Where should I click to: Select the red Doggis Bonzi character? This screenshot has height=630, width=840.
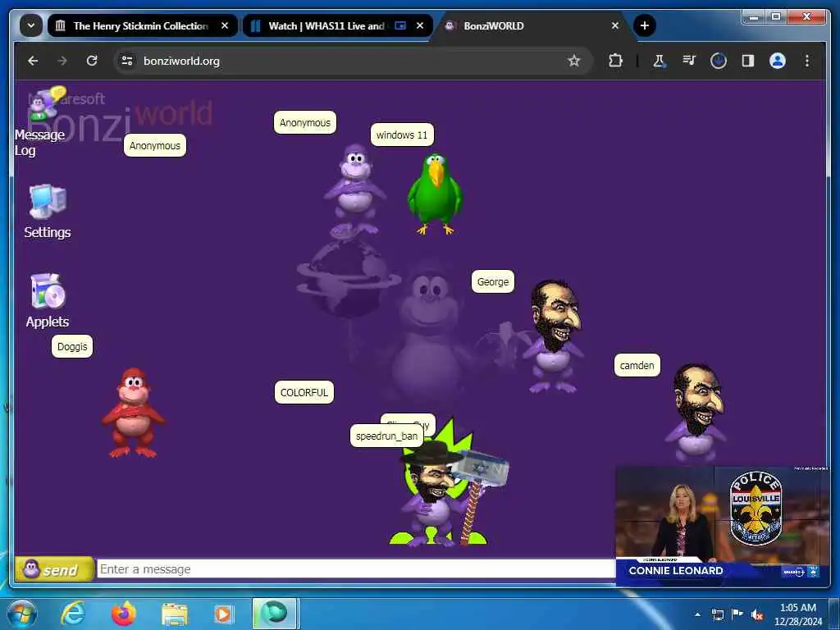click(x=133, y=412)
